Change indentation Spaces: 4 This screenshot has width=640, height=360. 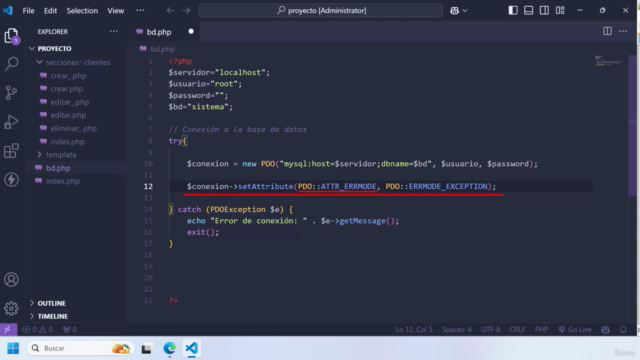click(456, 329)
